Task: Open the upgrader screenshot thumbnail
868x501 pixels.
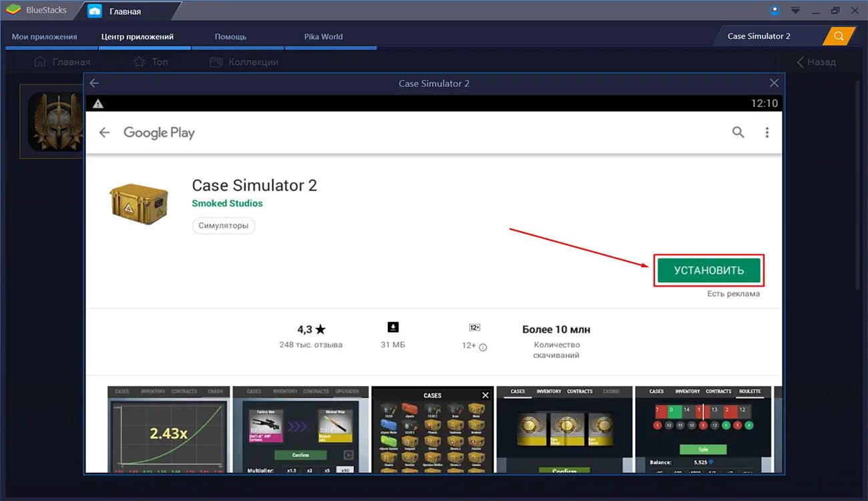Action: (x=300, y=430)
